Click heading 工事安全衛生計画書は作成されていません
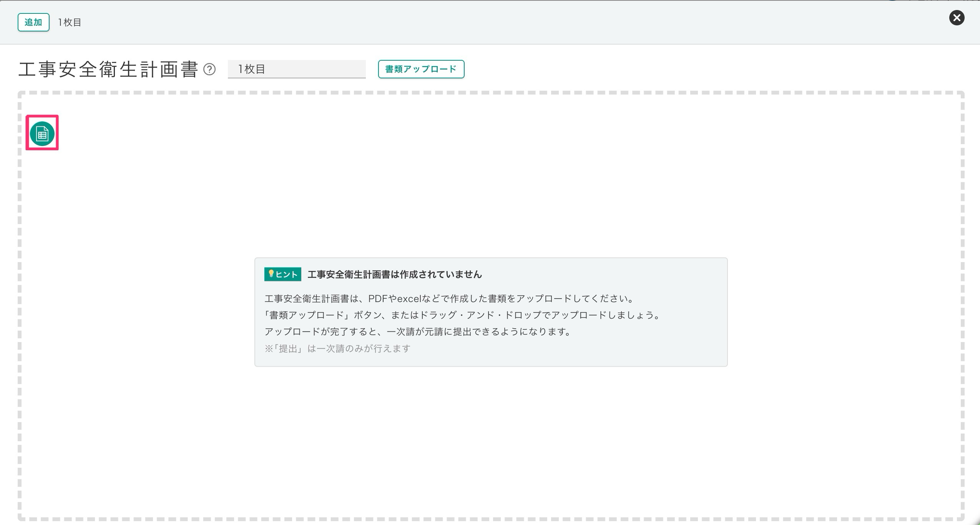 [x=394, y=274]
